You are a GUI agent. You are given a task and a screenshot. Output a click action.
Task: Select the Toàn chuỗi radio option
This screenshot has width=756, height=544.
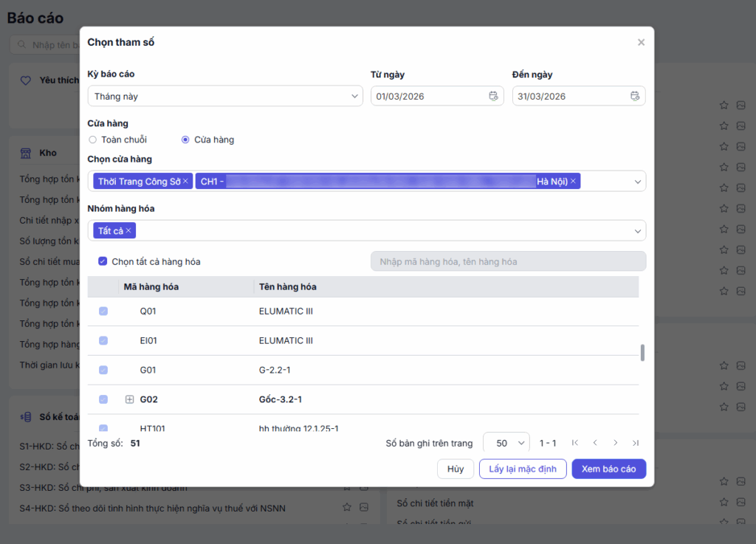pyautogui.click(x=93, y=140)
